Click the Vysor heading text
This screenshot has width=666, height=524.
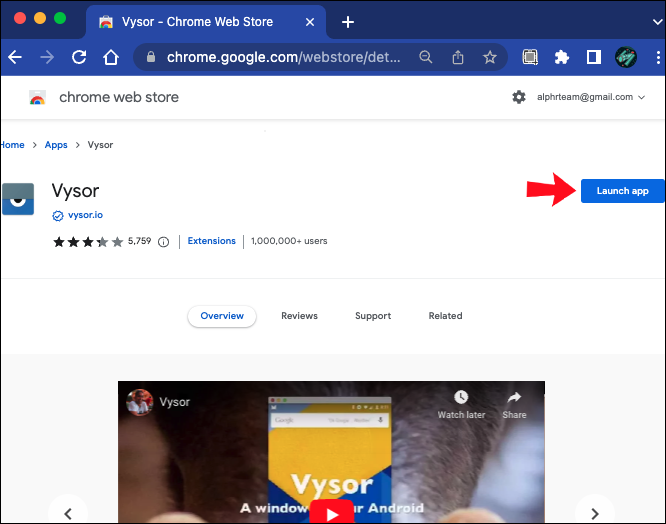75,191
